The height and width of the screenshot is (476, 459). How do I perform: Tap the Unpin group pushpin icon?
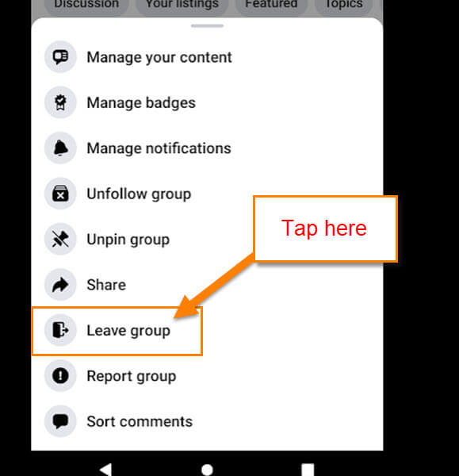tap(60, 239)
